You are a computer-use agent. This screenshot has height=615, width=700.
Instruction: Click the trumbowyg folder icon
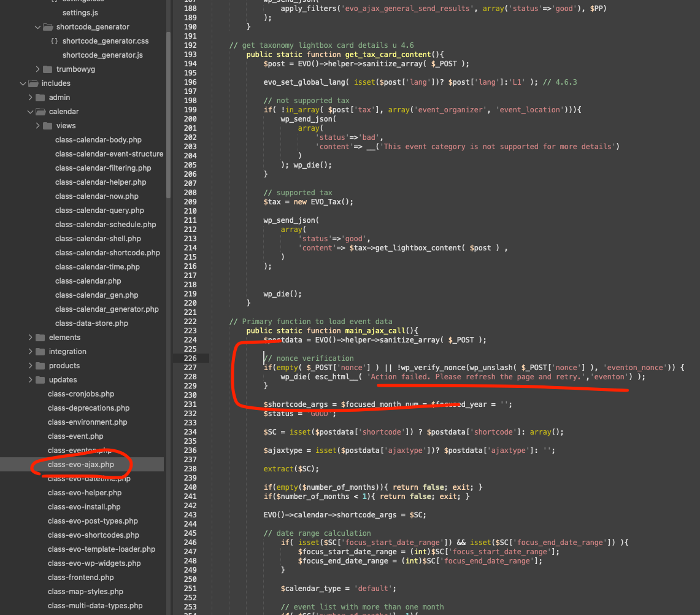[x=48, y=69]
